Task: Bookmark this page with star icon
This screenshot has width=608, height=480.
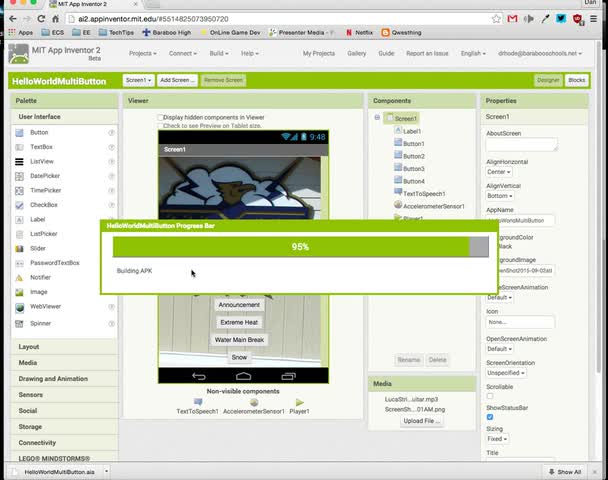Action: click(496, 19)
